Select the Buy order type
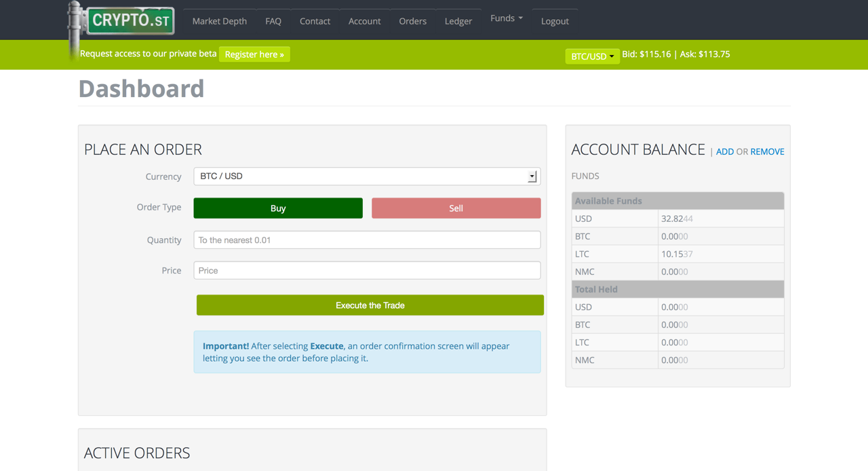 point(278,208)
